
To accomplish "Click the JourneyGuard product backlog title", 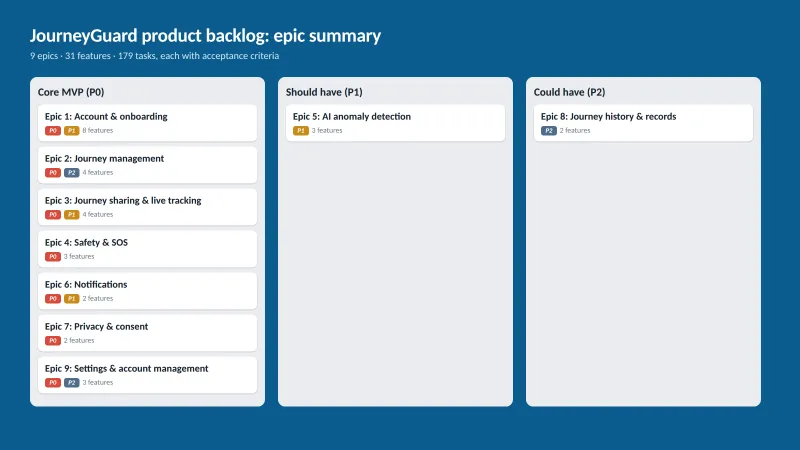I will (x=205, y=36).
